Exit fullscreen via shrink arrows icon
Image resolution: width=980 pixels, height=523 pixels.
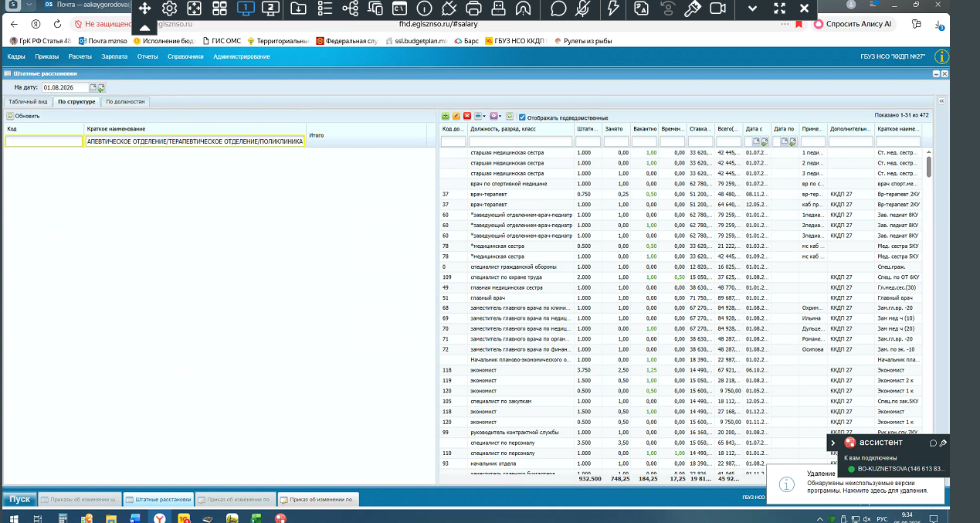click(779, 9)
